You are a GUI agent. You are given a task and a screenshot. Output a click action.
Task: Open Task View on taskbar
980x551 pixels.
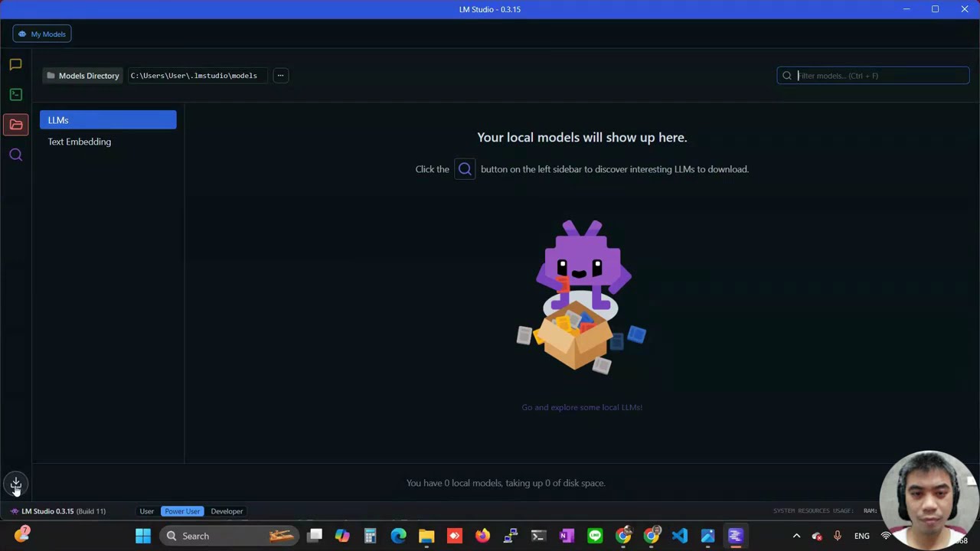point(315,536)
